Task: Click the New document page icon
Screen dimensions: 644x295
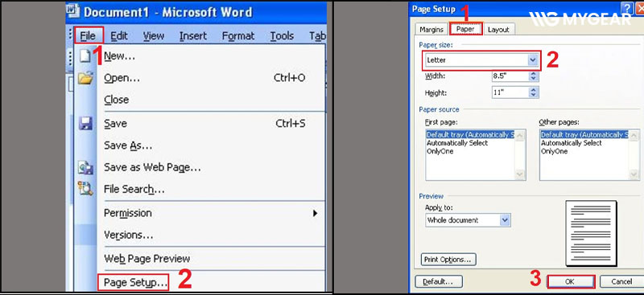Action: coord(85,55)
